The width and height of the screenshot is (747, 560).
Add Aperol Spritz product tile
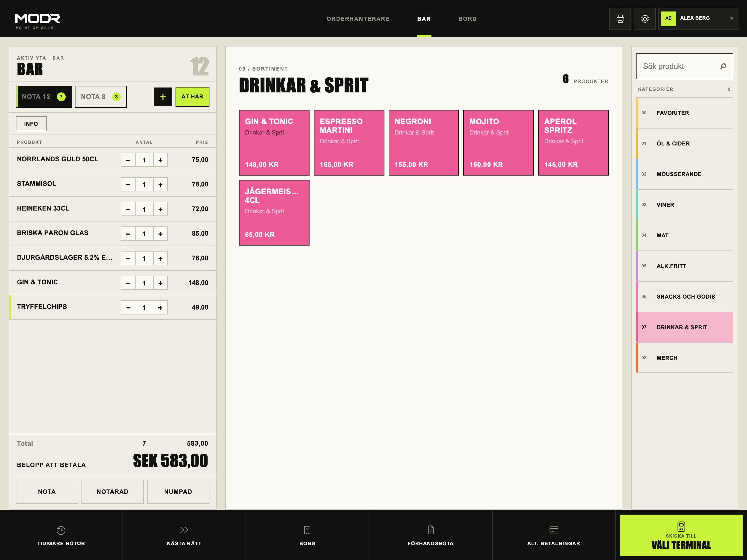click(573, 142)
